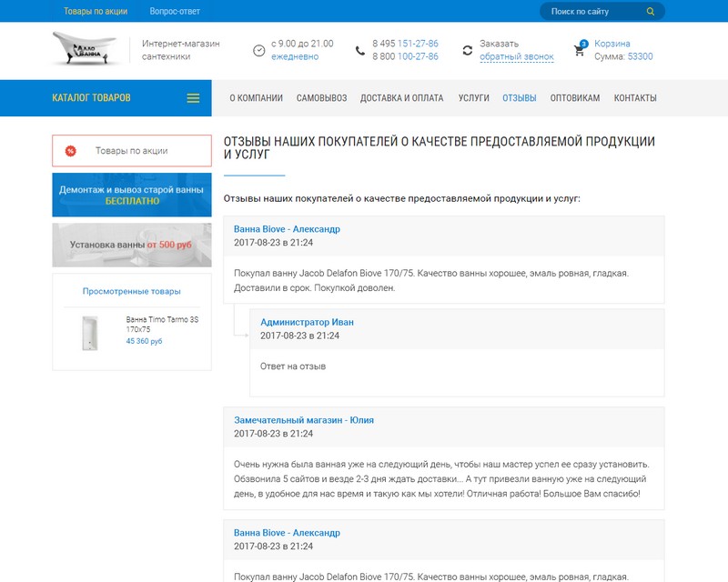Open first Ванна Biove - Александр review title
This screenshot has width=728, height=582.
pos(287,229)
